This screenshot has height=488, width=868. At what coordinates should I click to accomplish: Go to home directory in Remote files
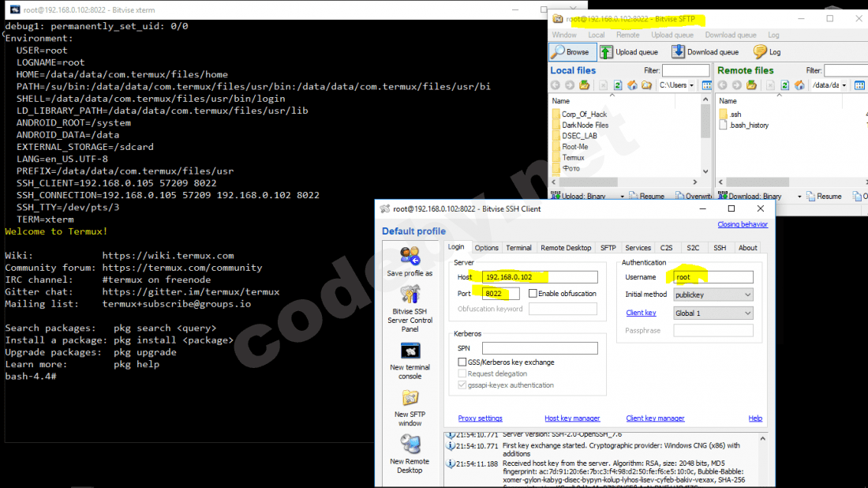tap(799, 85)
